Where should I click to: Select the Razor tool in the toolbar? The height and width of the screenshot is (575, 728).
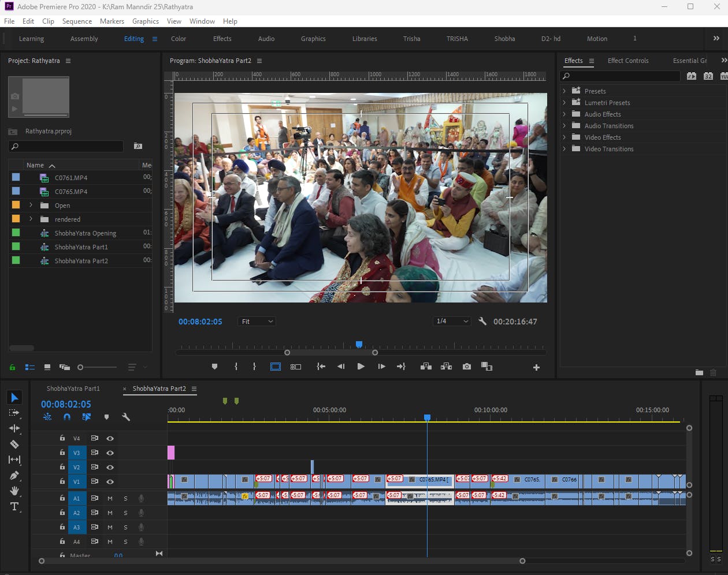pos(14,445)
